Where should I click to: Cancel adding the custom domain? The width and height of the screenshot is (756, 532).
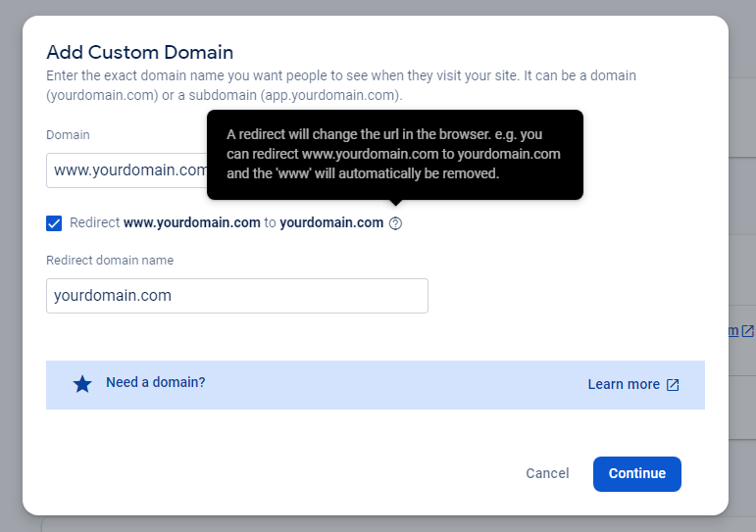[547, 473]
